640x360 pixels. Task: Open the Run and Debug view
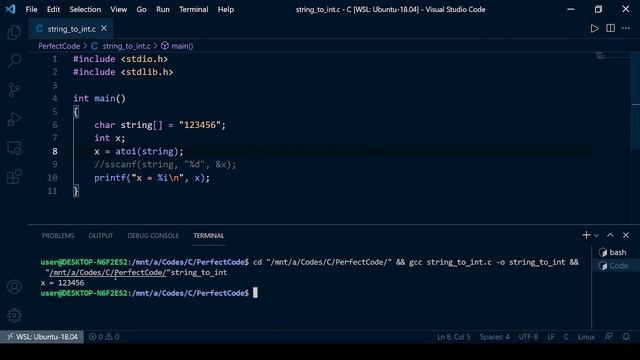click(14, 119)
